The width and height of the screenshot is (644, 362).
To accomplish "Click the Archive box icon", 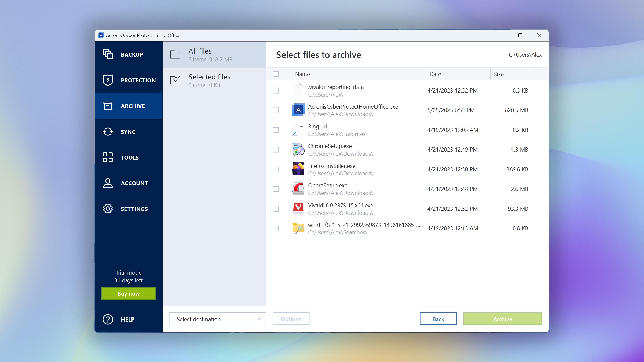I will pos(108,106).
